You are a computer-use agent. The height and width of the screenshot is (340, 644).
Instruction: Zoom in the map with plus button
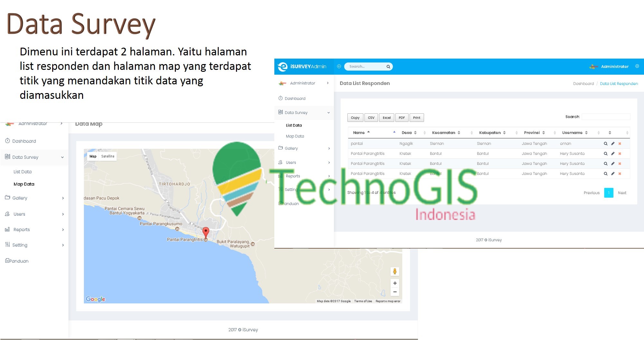click(x=395, y=283)
